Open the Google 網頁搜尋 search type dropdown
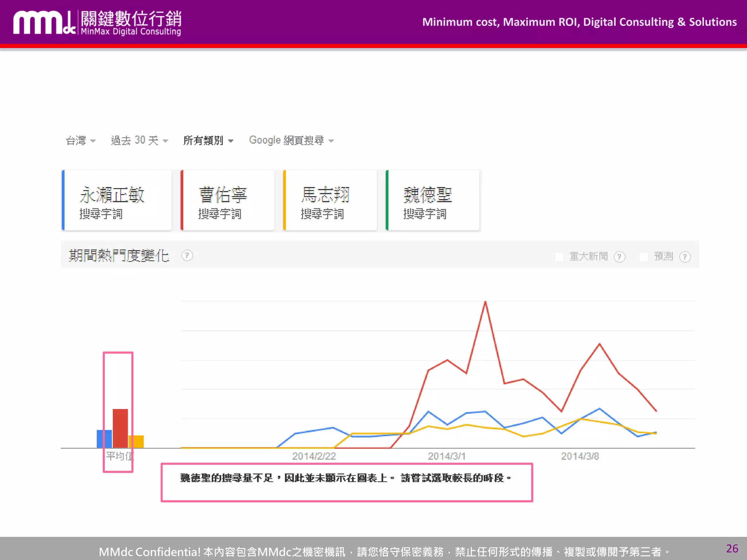 coord(291,140)
